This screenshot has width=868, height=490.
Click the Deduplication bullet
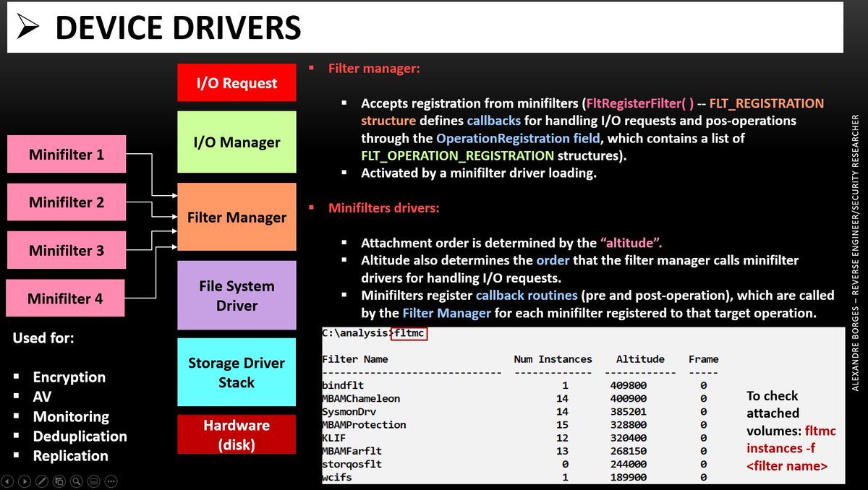(x=80, y=436)
